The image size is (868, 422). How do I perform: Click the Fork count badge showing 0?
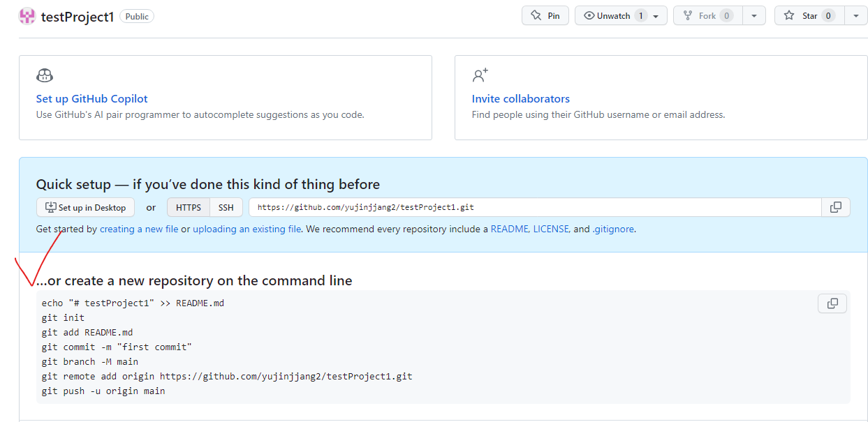tap(726, 15)
